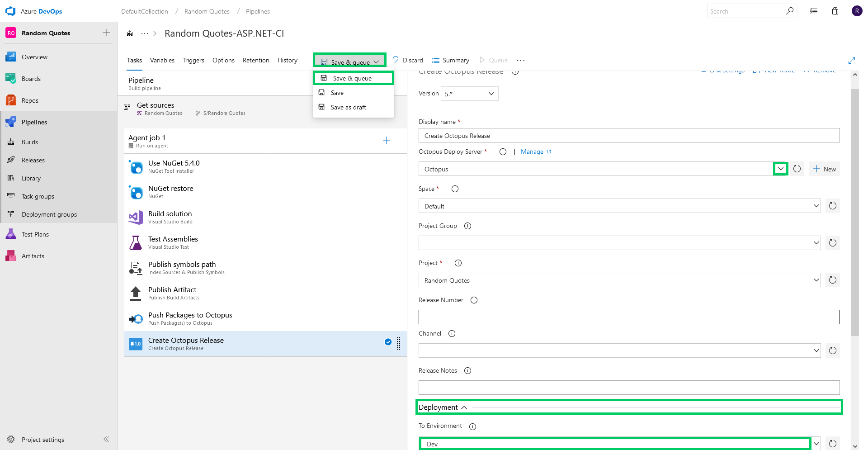Select the Push Packages to Octopus task

tap(265, 318)
